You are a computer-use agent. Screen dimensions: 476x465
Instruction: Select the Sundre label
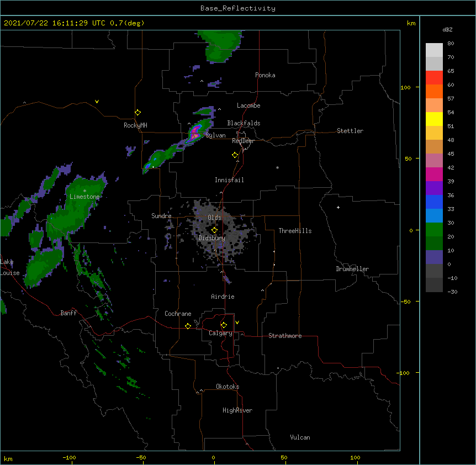click(x=161, y=216)
